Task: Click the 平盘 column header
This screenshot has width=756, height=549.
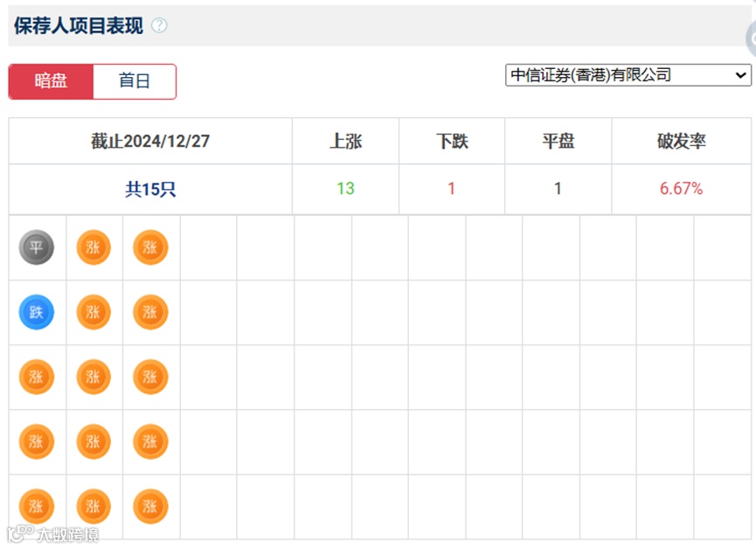Action: coord(558,142)
